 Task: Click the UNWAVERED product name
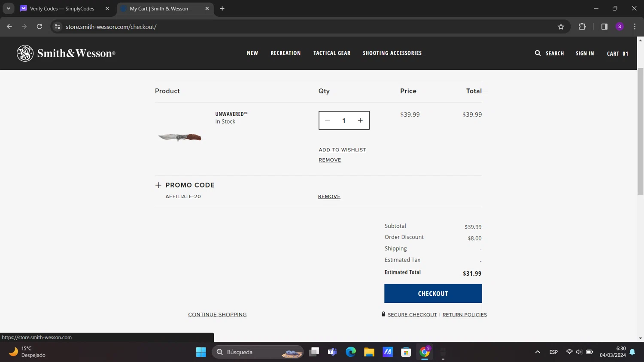point(231,114)
